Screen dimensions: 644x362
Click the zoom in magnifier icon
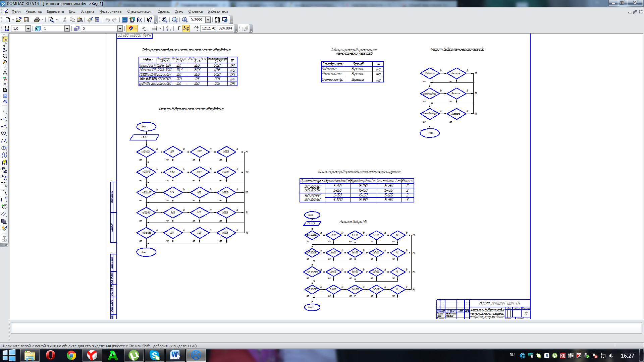(184, 20)
